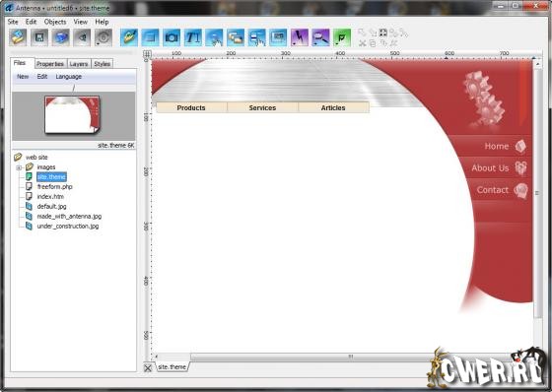The height and width of the screenshot is (392, 552).
Task: Open the Objects menu
Action: coord(55,22)
